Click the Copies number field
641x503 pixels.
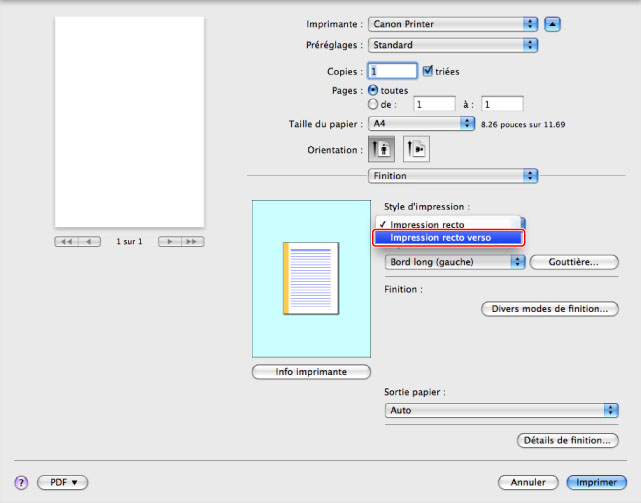392,71
